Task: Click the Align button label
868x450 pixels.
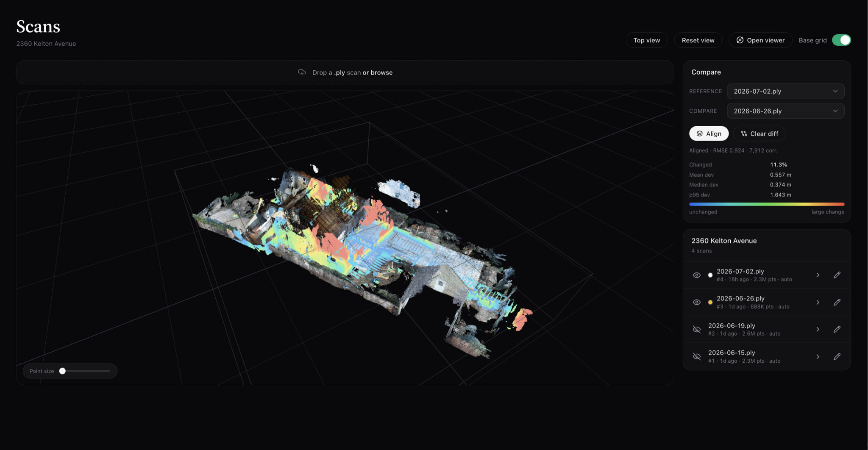Action: coord(714,133)
